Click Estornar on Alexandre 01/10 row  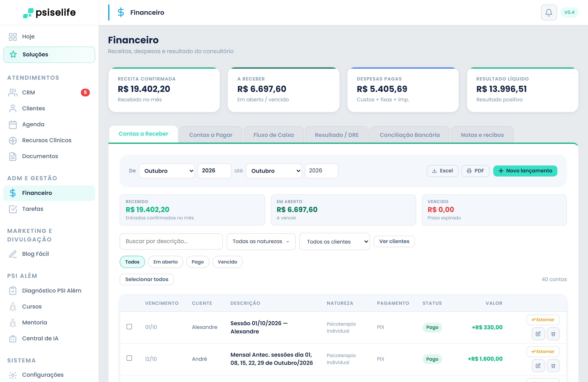point(543,320)
